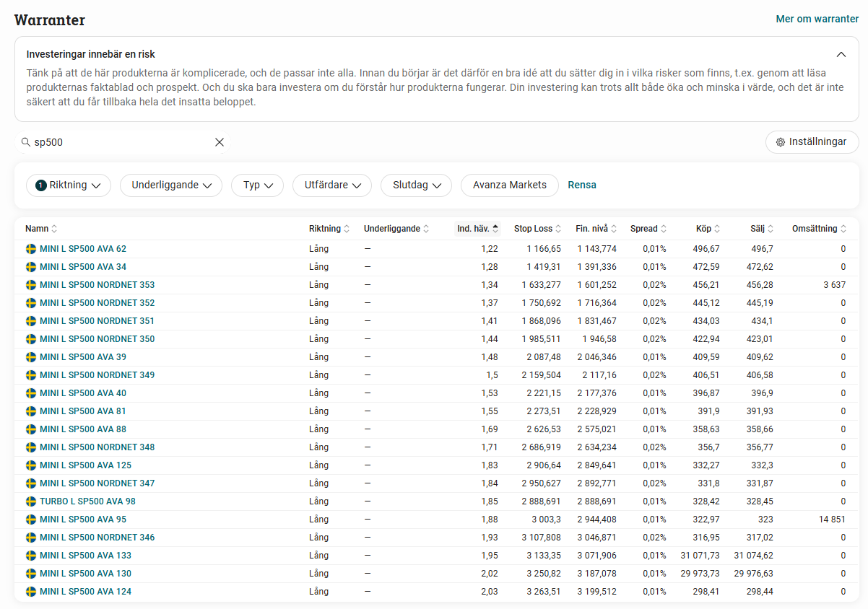Click the magnifier search icon
Viewport: 868px width, 609px height.
(x=25, y=142)
